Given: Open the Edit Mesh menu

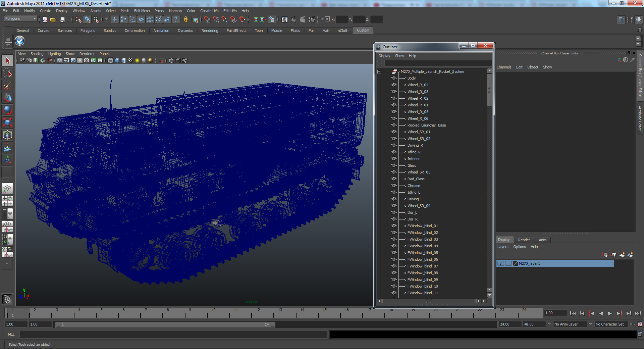Looking at the screenshot, I should (x=142, y=11).
